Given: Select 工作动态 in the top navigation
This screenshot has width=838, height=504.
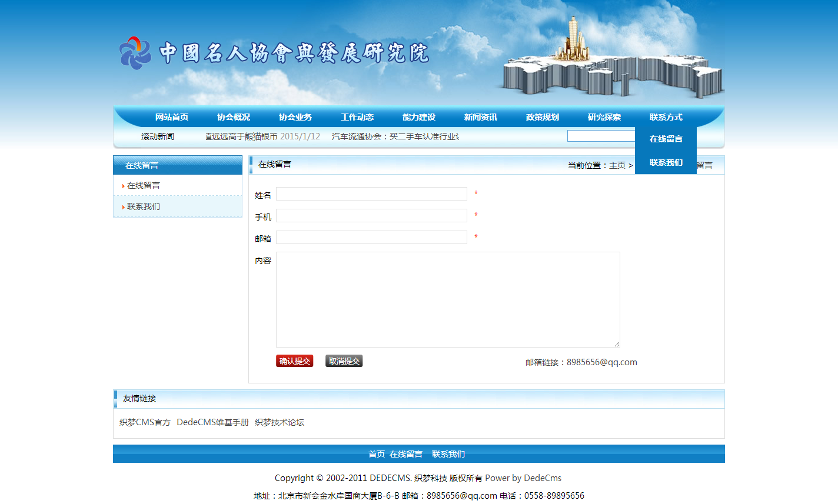Looking at the screenshot, I should pos(357,117).
